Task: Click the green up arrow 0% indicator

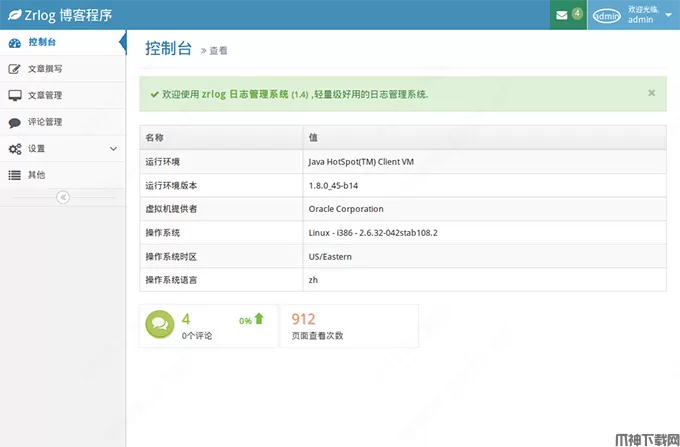Action: point(258,319)
